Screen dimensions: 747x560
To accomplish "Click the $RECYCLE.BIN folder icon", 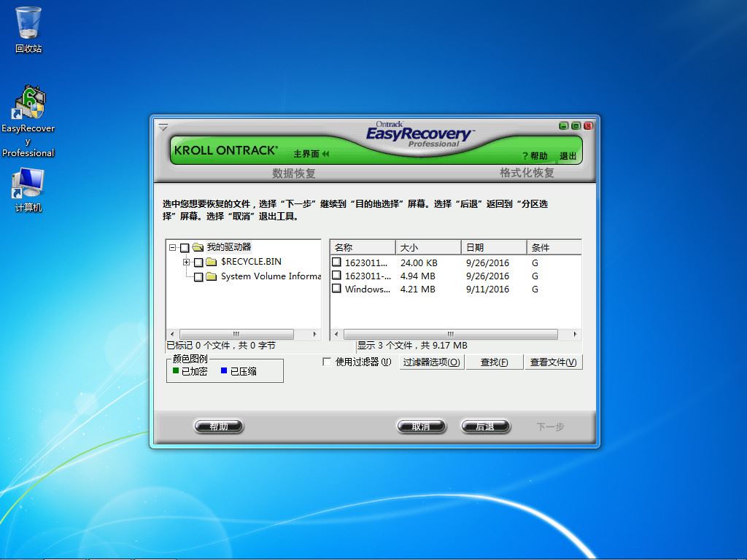I will tap(212, 262).
